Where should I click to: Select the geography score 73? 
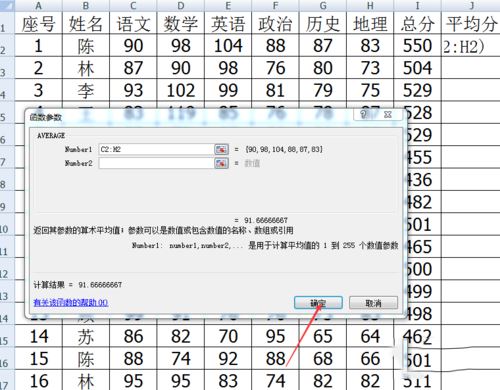(x=370, y=68)
